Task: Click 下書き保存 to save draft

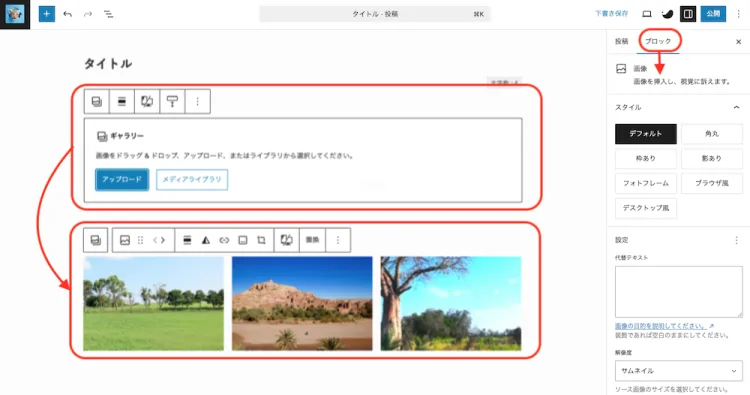Action: 611,14
